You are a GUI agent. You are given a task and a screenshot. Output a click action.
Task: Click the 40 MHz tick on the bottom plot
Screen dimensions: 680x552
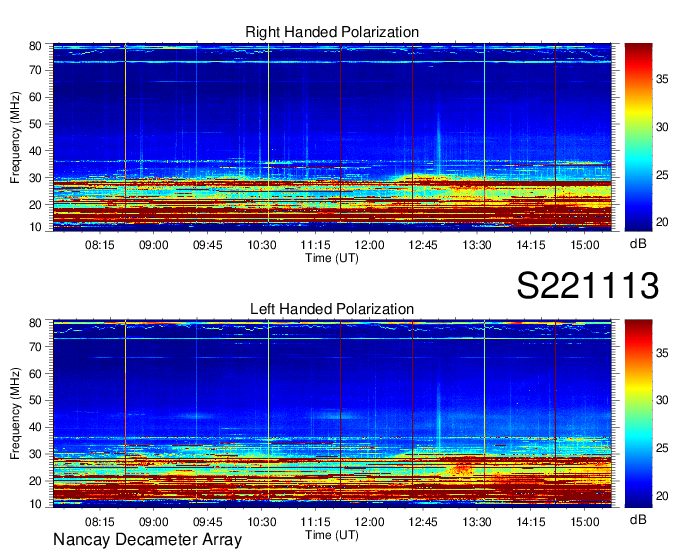[x=35, y=428]
